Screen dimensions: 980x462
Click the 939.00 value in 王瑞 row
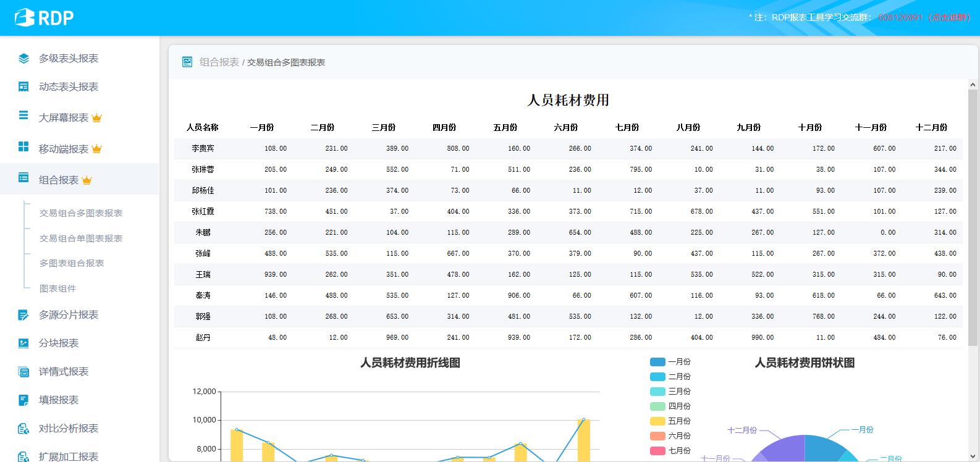[276, 274]
